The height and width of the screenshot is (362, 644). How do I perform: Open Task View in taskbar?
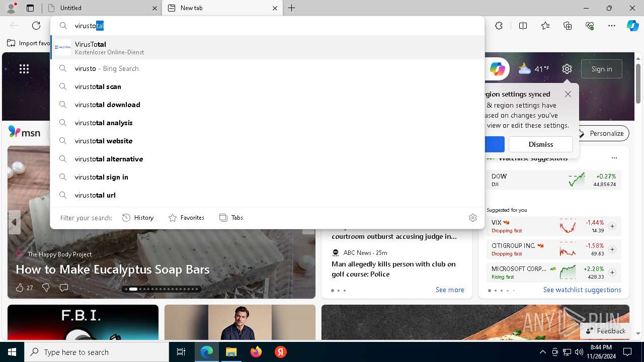tap(181, 352)
